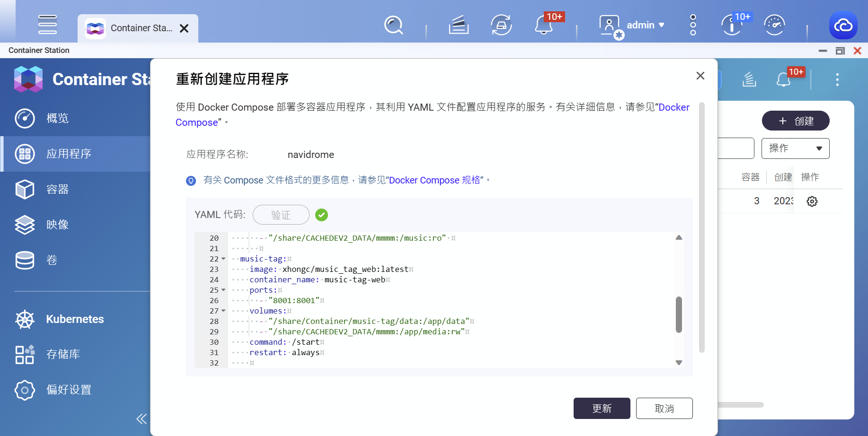Open the admin user dropdown menu

coord(646,25)
